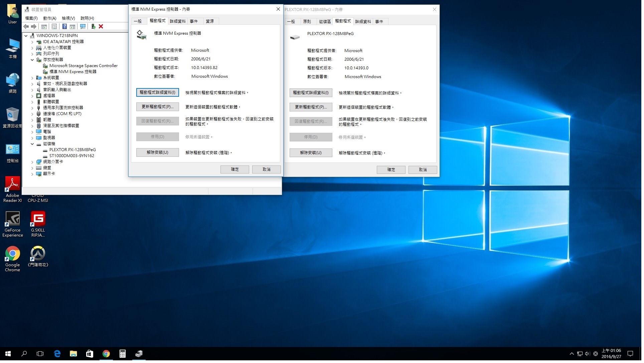Image resolution: width=644 pixels, height=363 pixels.
Task: Open Adobe Reader XI desktop icon
Action: coord(13,190)
